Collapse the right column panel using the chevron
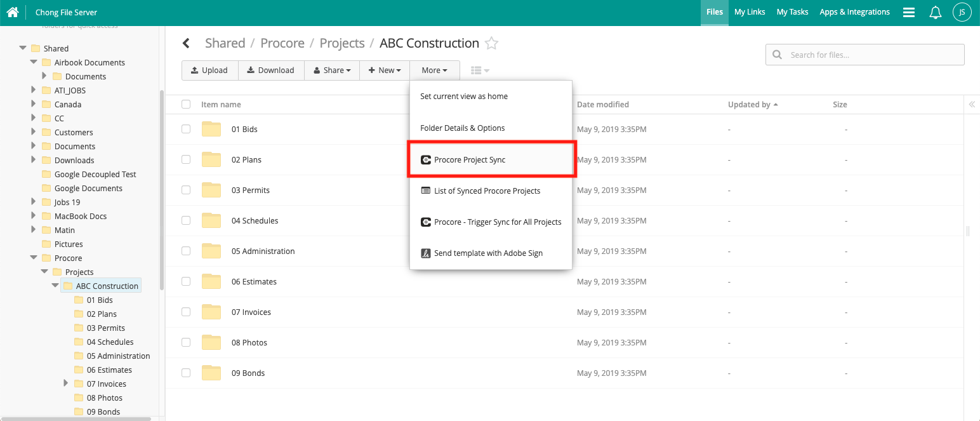The height and width of the screenshot is (421, 980). coord(972,104)
